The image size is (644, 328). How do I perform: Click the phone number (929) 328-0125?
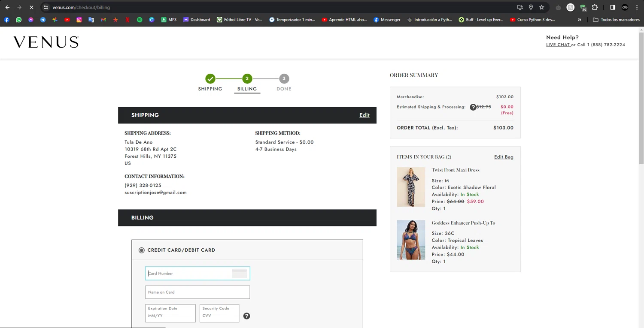point(143,185)
